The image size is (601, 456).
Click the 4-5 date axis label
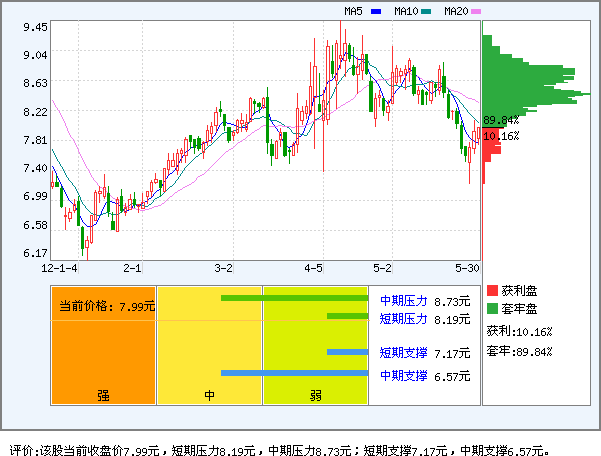pos(314,268)
